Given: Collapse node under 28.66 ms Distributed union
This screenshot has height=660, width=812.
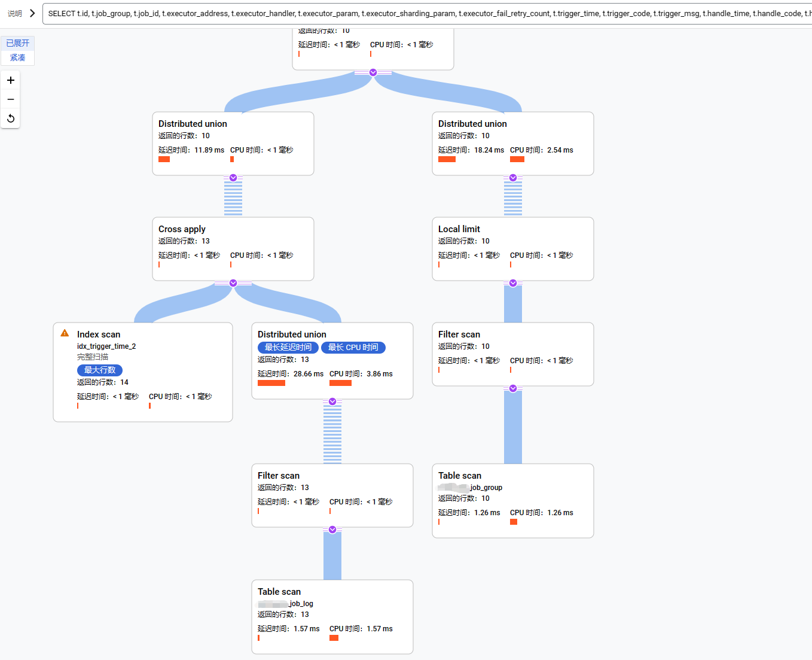Looking at the screenshot, I should click(332, 402).
